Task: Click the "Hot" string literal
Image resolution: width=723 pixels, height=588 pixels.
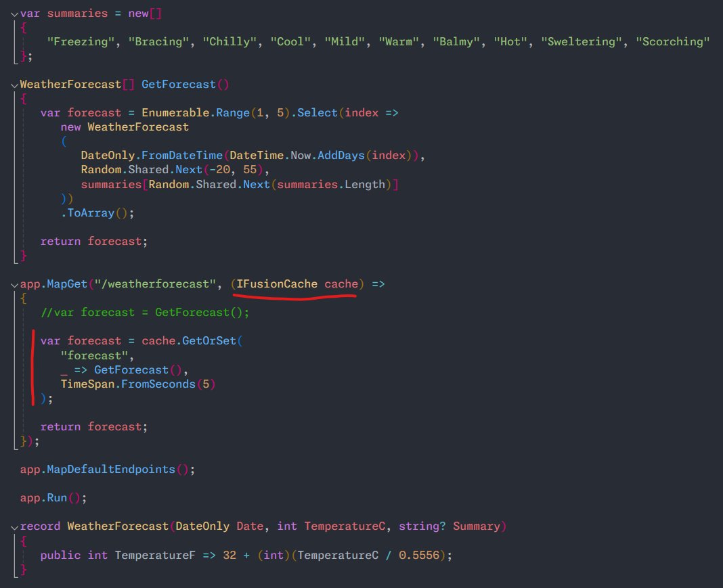Action: (x=510, y=42)
